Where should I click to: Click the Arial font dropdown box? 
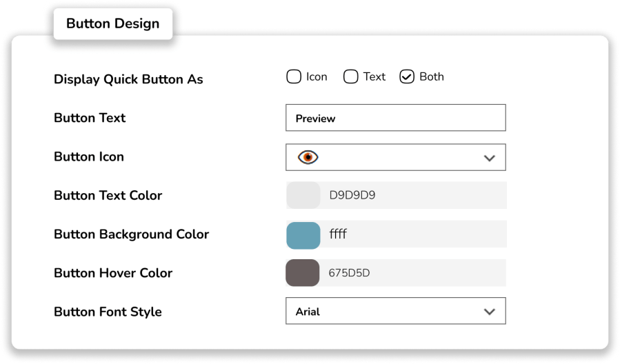[x=386, y=312]
